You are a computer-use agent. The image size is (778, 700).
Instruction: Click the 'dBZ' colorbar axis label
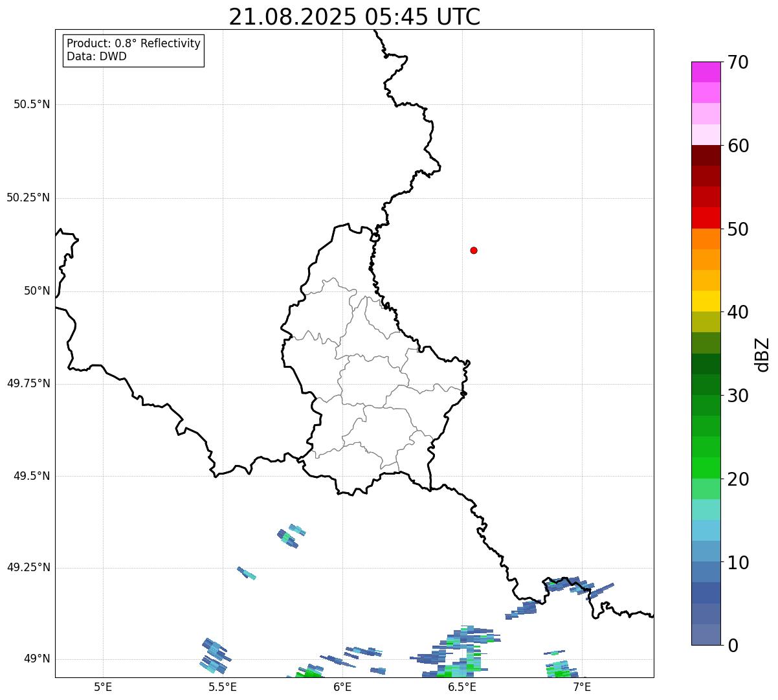point(762,354)
